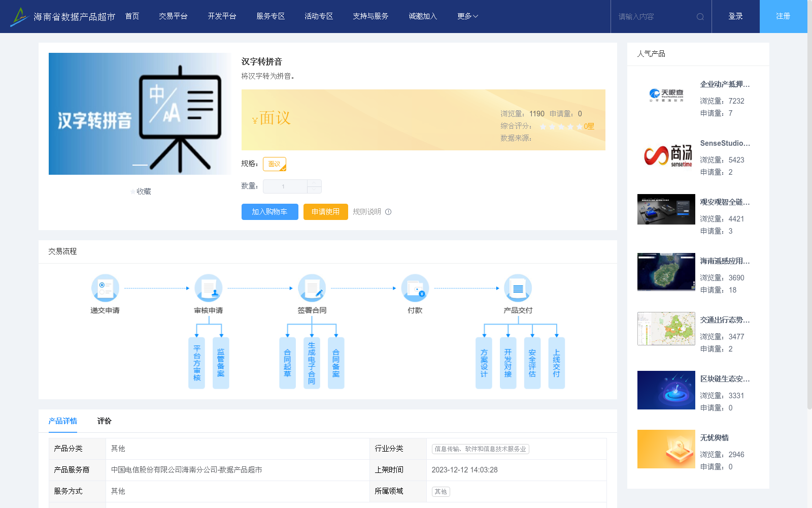This screenshot has width=812, height=508.
Task: Open the 天眼查 product thumbnail
Action: [x=666, y=96]
